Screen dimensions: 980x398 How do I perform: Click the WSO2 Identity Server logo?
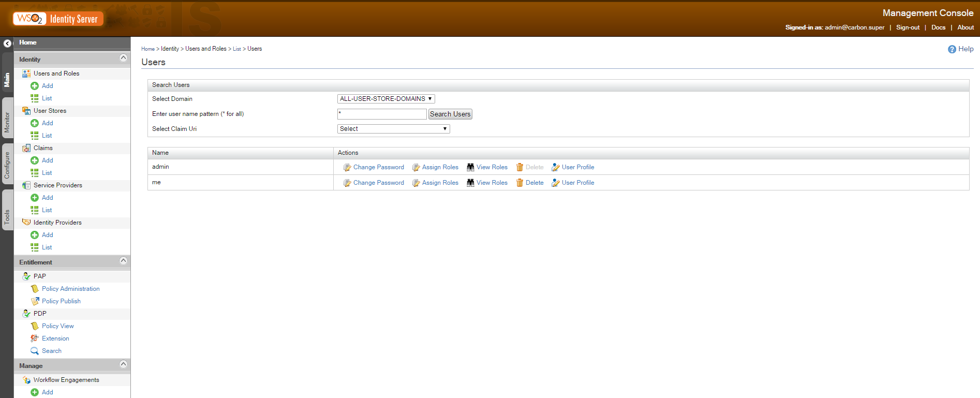58,19
